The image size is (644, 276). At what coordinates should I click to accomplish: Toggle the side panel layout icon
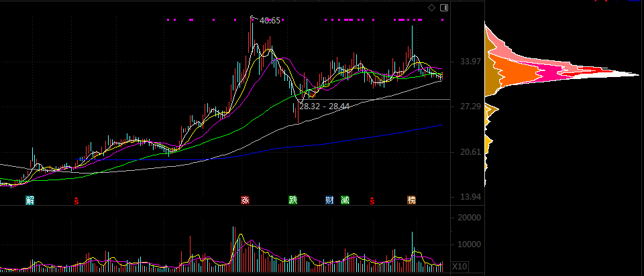point(444,8)
